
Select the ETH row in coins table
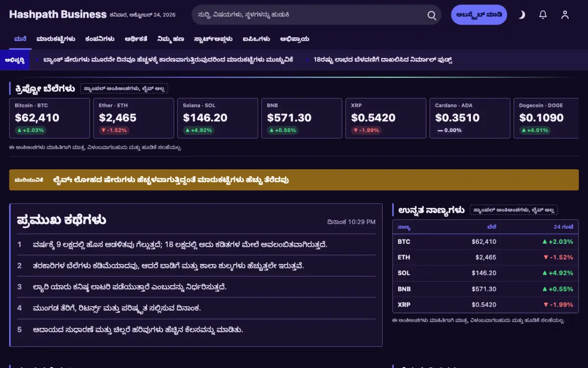tap(485, 257)
